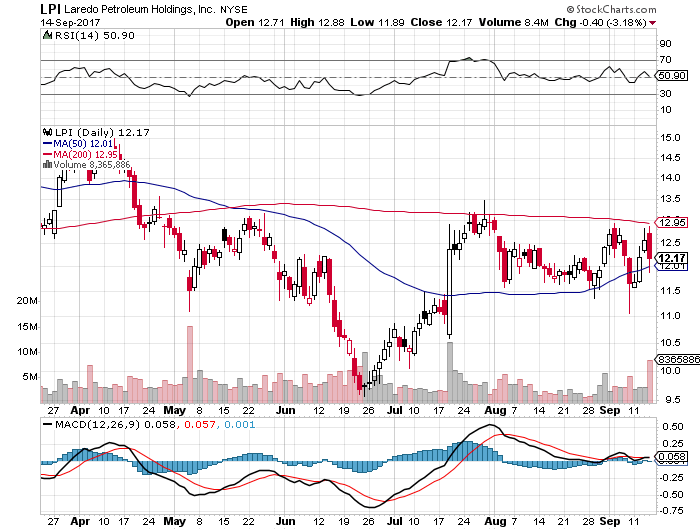This screenshot has height=530, width=700.
Task: Click the MACD legend icon at panel top
Action: (x=44, y=425)
